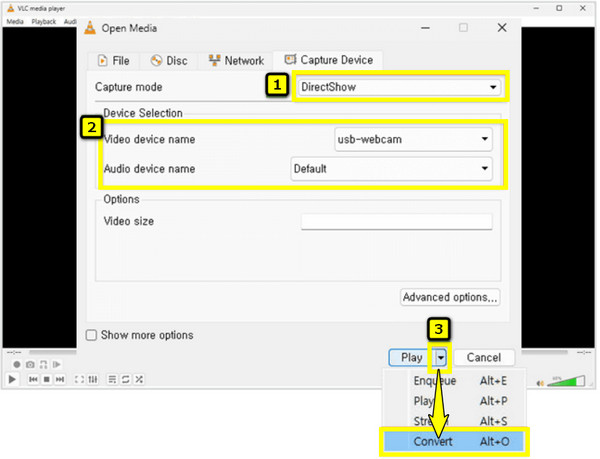Jump to previous media track

pyautogui.click(x=33, y=379)
